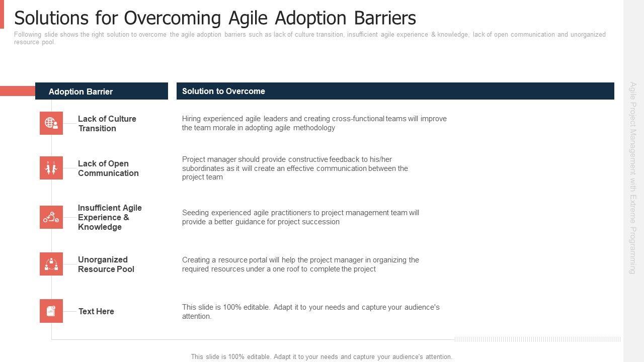Select the Unorganized Resource Pool label
Screen dimensions: 644x362
(x=106, y=264)
